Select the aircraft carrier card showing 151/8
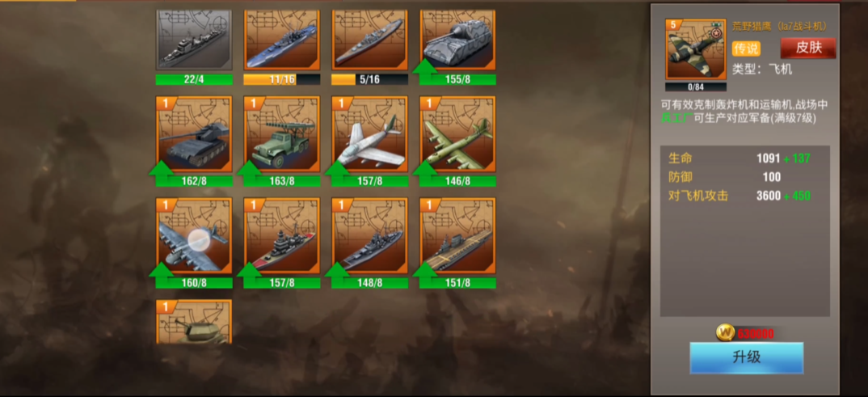868x397 pixels. pos(457,236)
